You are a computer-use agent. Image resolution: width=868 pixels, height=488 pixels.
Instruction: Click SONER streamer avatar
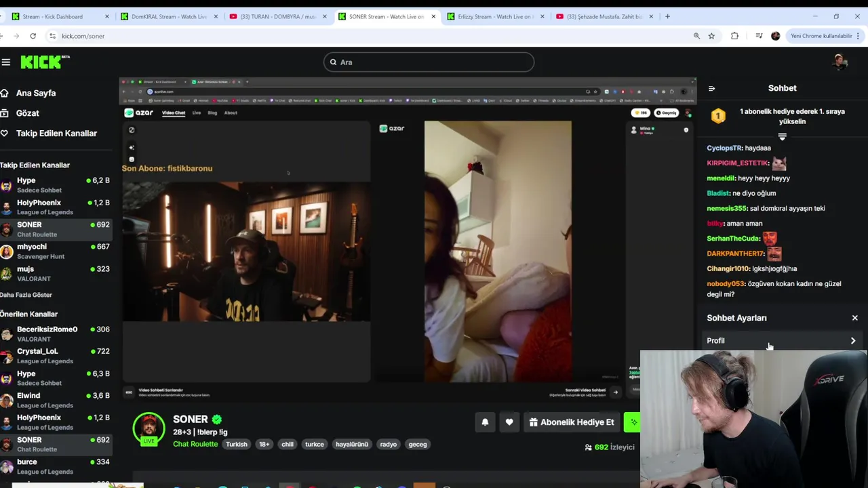pyautogui.click(x=149, y=428)
